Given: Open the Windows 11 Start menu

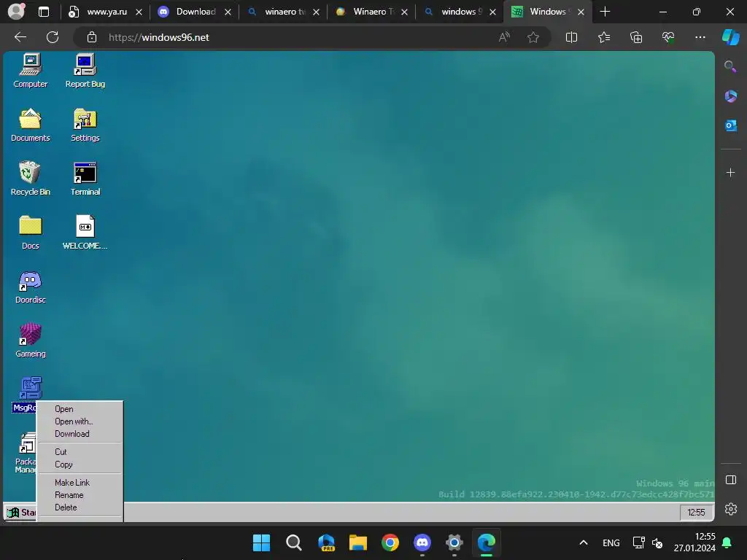Looking at the screenshot, I should click(262, 542).
